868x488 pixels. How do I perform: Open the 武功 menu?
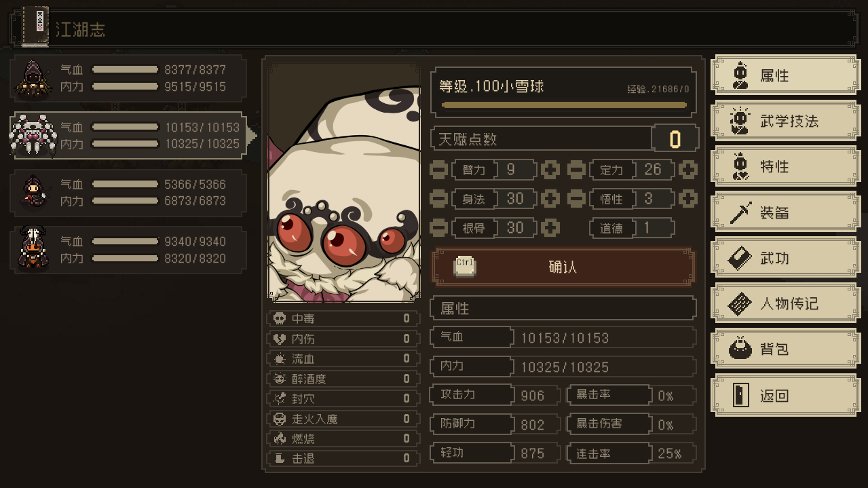[x=785, y=258]
